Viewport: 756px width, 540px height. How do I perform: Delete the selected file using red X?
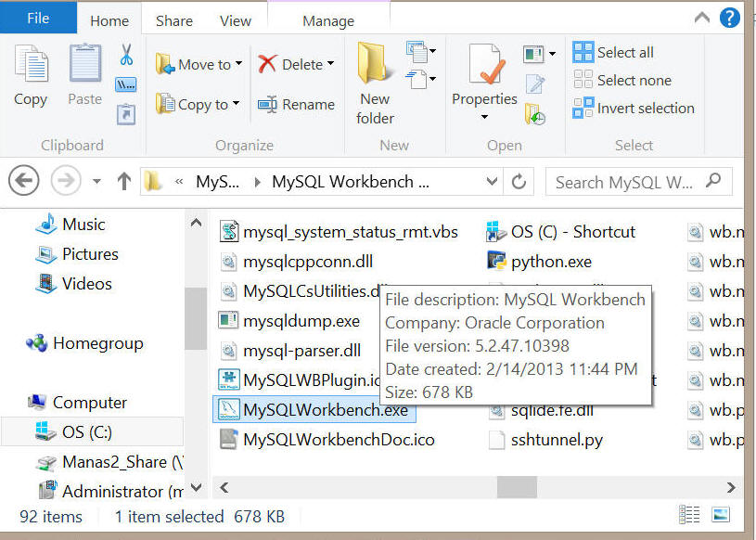267,64
